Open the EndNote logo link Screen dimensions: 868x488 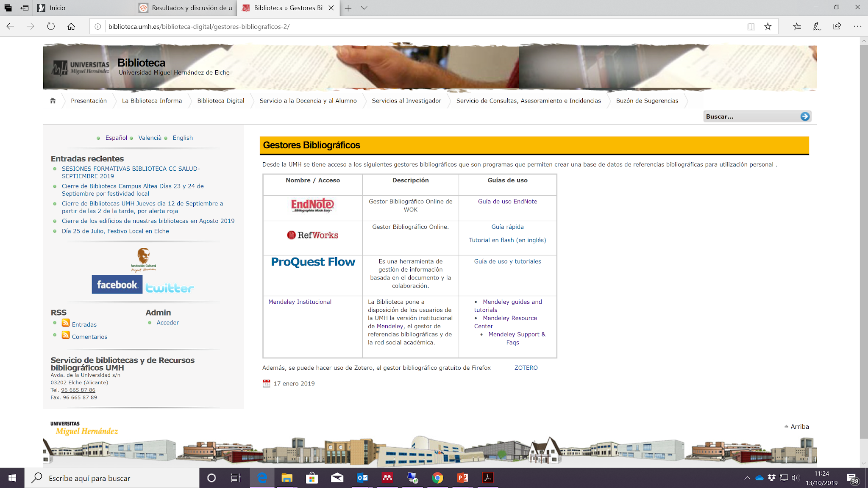(312, 205)
